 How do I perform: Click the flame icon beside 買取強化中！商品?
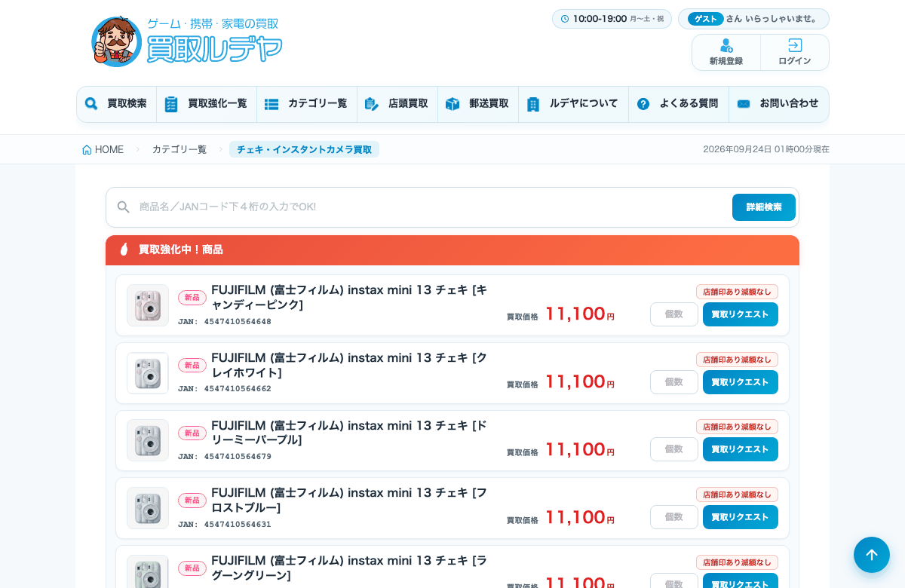[124, 250]
